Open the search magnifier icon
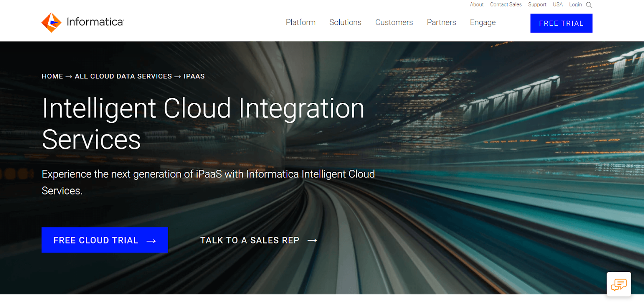Image resolution: width=644 pixels, height=302 pixels. click(589, 5)
